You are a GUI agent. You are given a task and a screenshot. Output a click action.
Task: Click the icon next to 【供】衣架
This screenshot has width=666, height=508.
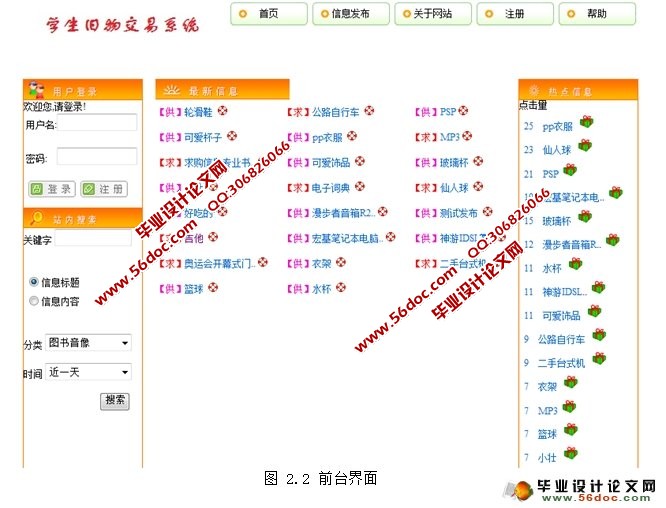[341, 262]
